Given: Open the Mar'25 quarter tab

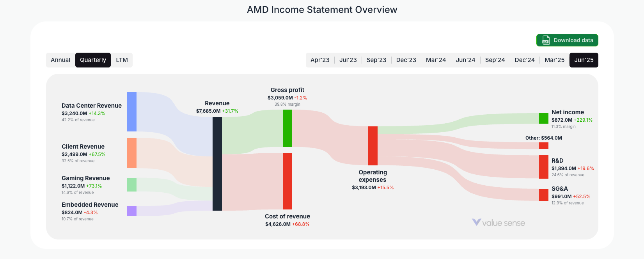Looking at the screenshot, I should click(x=554, y=60).
